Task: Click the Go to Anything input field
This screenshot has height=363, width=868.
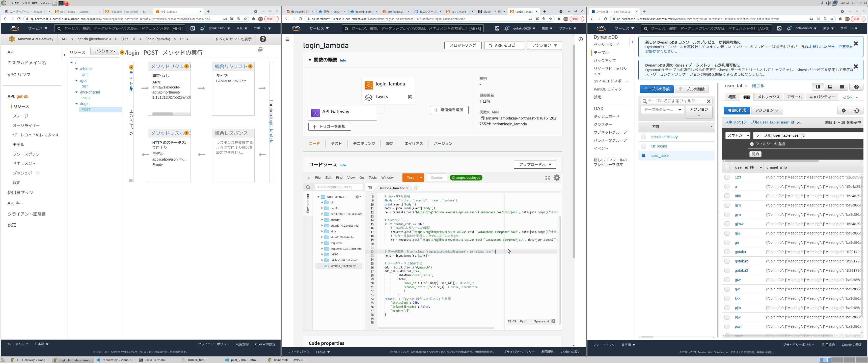Action: tap(339, 187)
